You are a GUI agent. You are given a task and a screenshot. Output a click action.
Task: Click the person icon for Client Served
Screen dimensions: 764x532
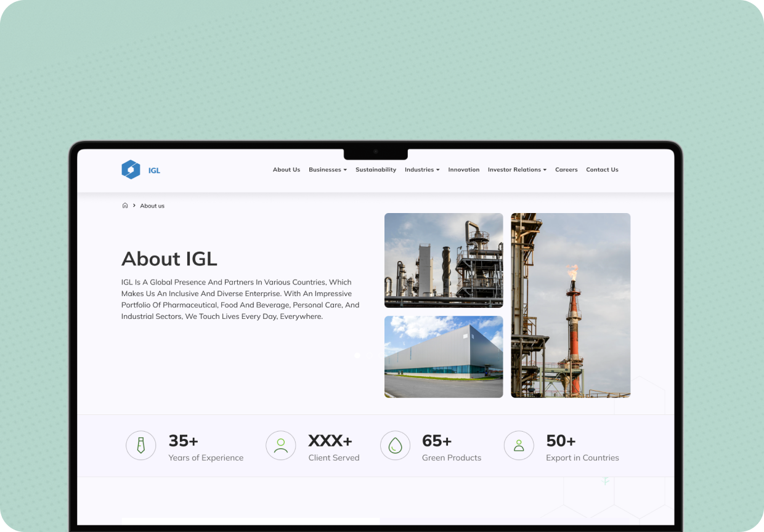point(281,445)
